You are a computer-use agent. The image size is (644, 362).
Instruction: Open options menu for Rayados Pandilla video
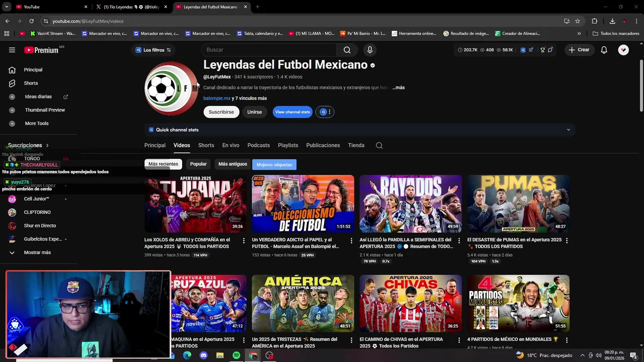(x=459, y=241)
